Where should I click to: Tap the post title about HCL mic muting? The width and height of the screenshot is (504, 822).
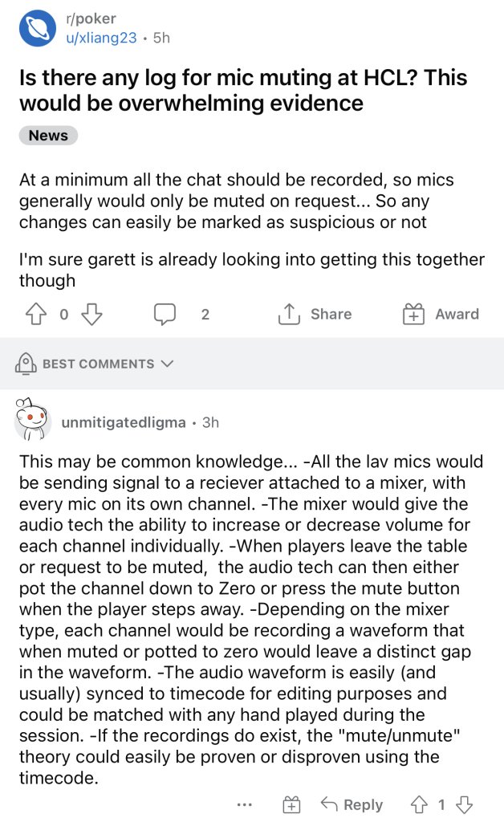243,90
